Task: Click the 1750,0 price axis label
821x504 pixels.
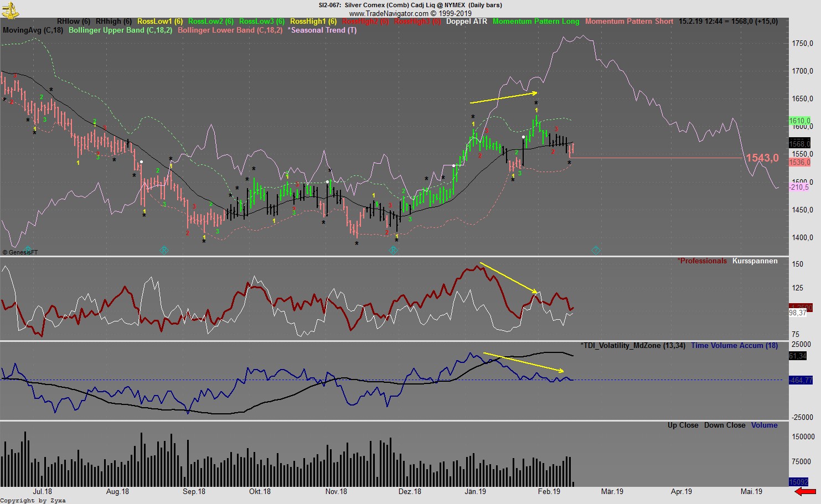Action: pyautogui.click(x=803, y=44)
